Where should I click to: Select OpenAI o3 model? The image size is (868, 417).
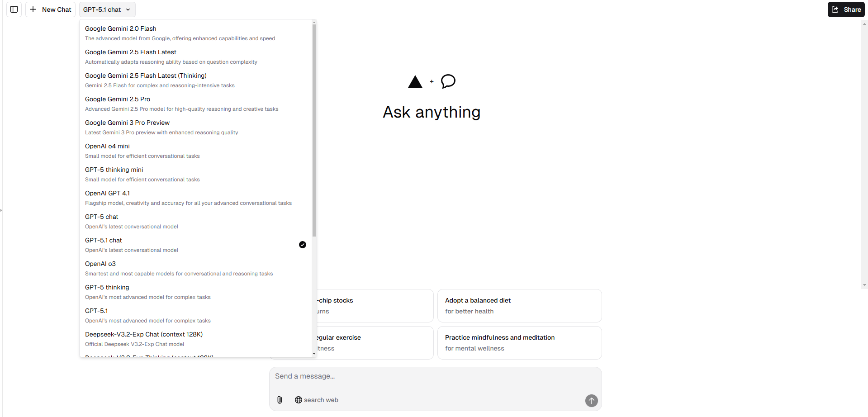point(195,268)
